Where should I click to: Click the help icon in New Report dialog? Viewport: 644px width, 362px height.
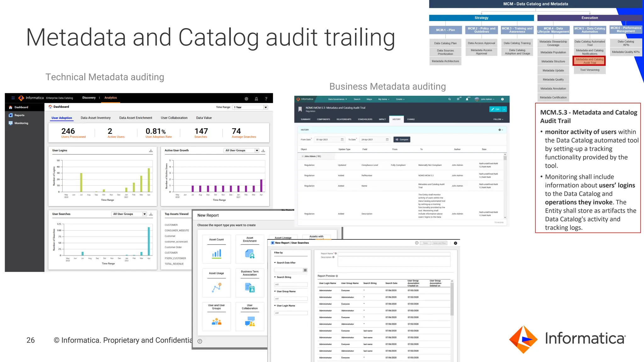tap(200, 341)
